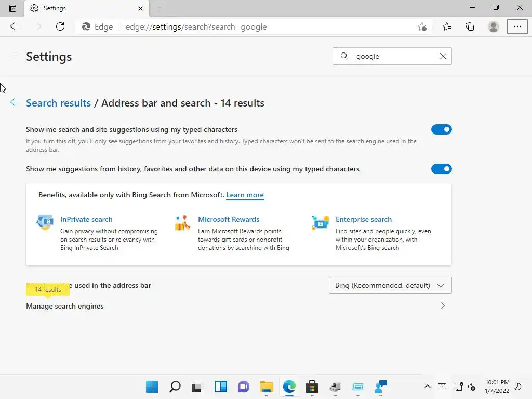Click the 14 results yellow tooltip

(x=48, y=290)
